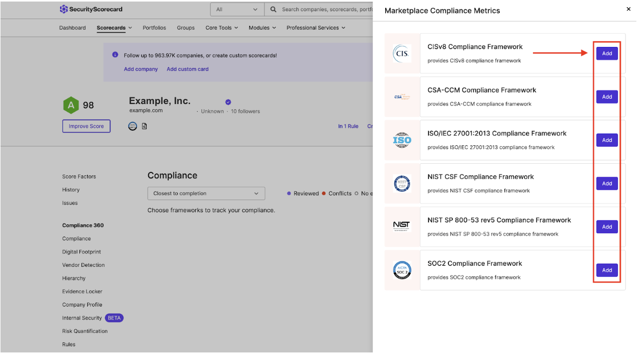
Task: Click the Add company link
Action: [141, 69]
